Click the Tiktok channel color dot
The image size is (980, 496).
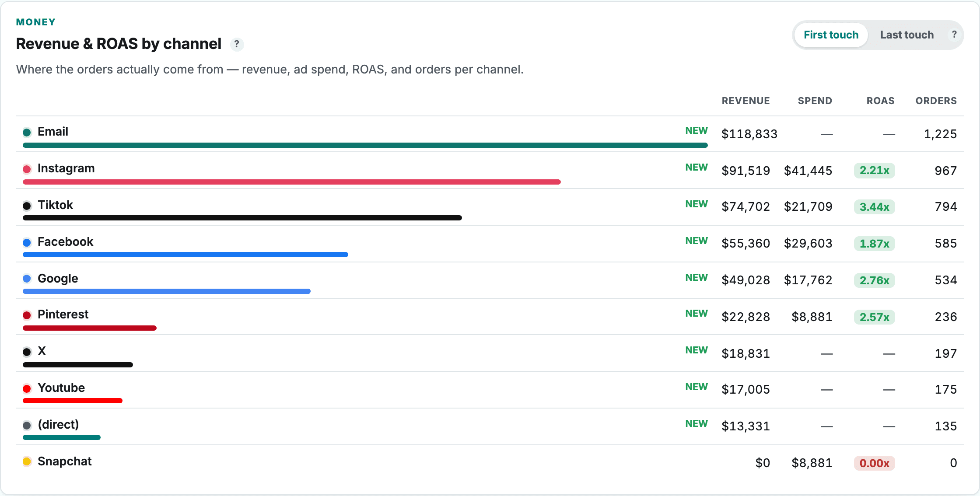[27, 206]
